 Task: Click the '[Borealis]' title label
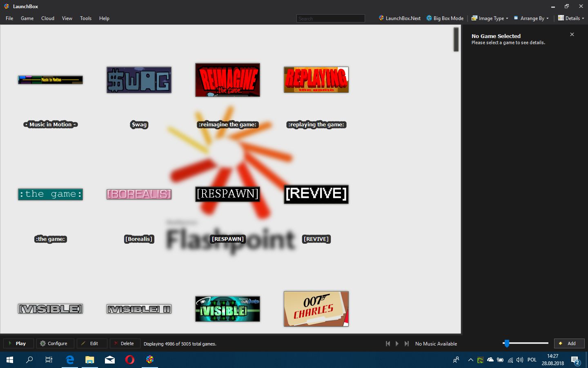(139, 239)
